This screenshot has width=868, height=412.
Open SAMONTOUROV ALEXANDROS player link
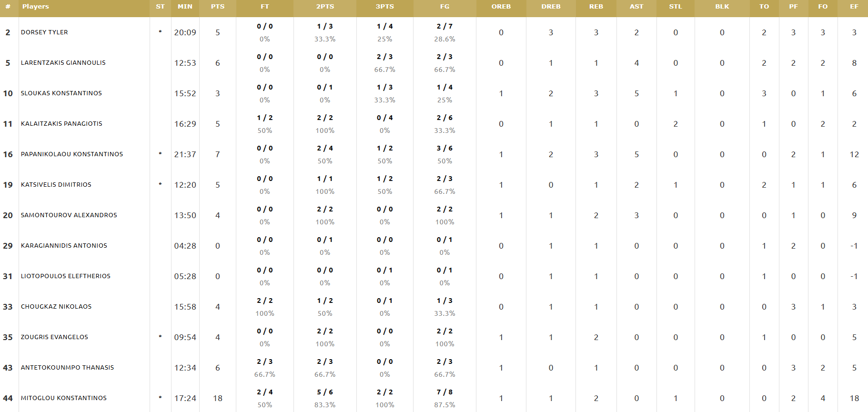(x=69, y=215)
